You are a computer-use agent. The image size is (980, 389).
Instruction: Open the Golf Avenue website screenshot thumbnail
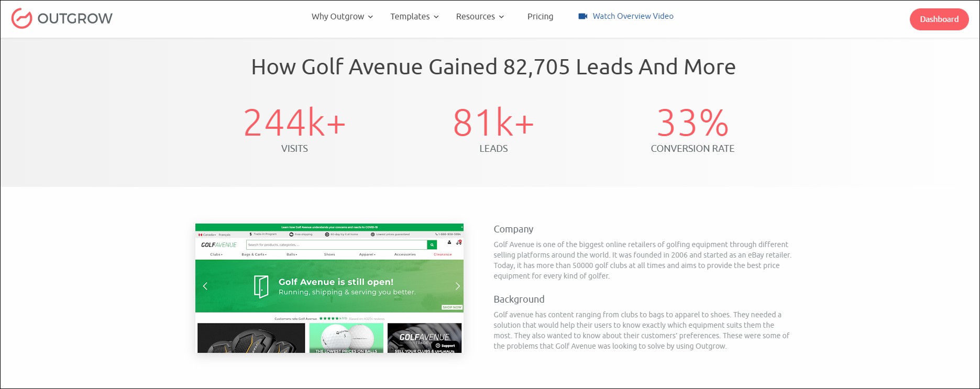point(329,288)
